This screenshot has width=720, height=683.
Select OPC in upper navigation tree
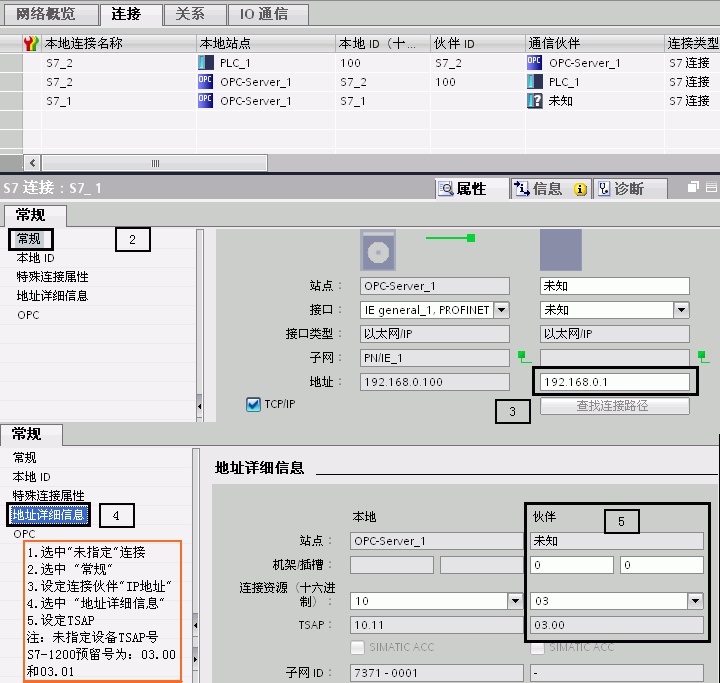pos(28,315)
